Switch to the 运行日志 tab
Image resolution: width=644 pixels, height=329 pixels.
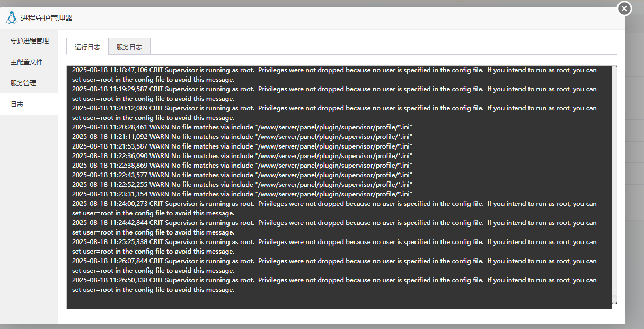pos(87,47)
